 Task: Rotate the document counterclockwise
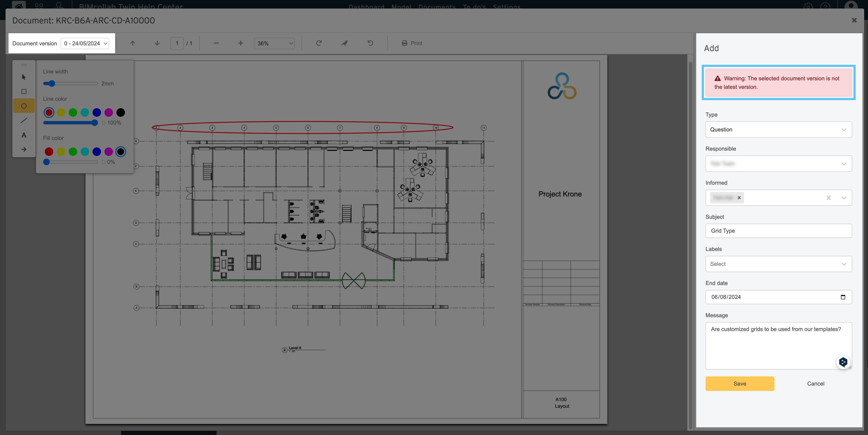pyautogui.click(x=370, y=43)
